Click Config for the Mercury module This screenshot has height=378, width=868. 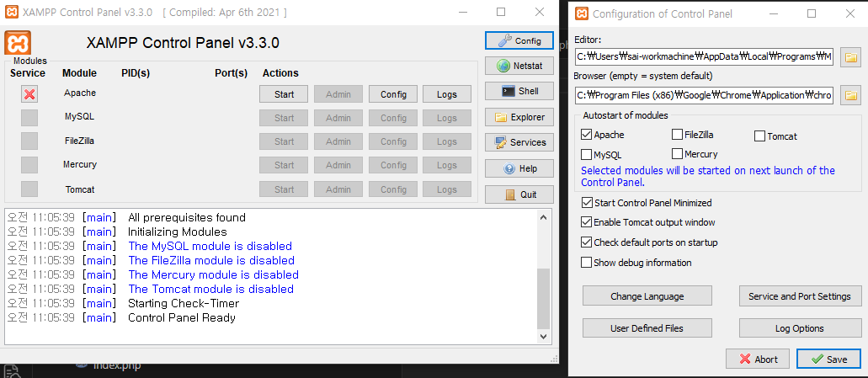(x=394, y=166)
